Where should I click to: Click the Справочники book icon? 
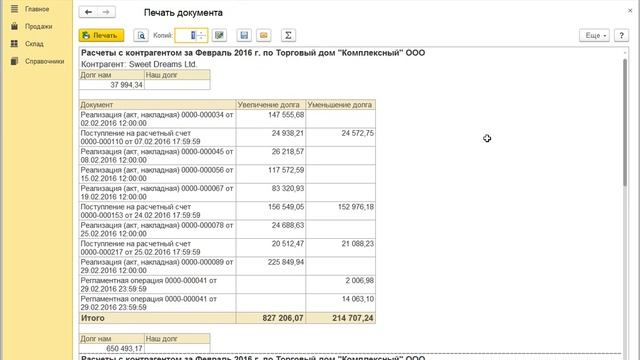point(14,61)
